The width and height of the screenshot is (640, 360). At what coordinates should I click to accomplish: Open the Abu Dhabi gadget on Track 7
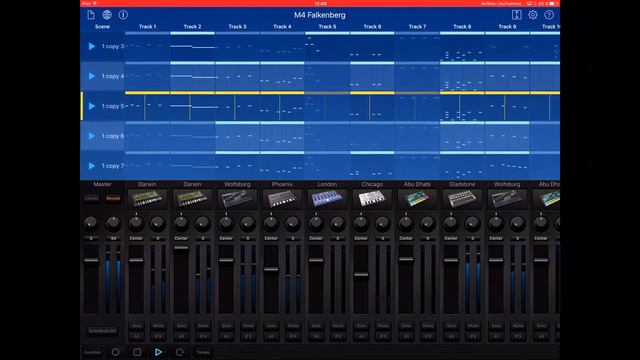click(417, 199)
